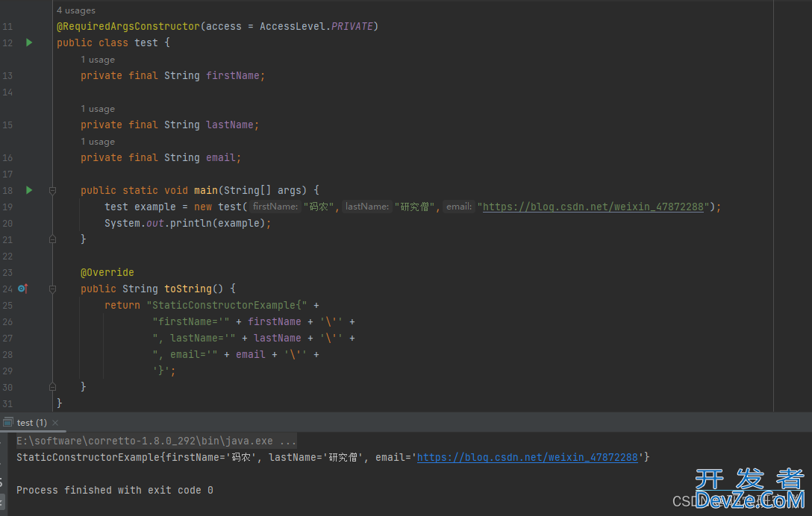This screenshot has width=812, height=516.
Task: Click the class name 'test' on line 12
Action: tap(146, 43)
